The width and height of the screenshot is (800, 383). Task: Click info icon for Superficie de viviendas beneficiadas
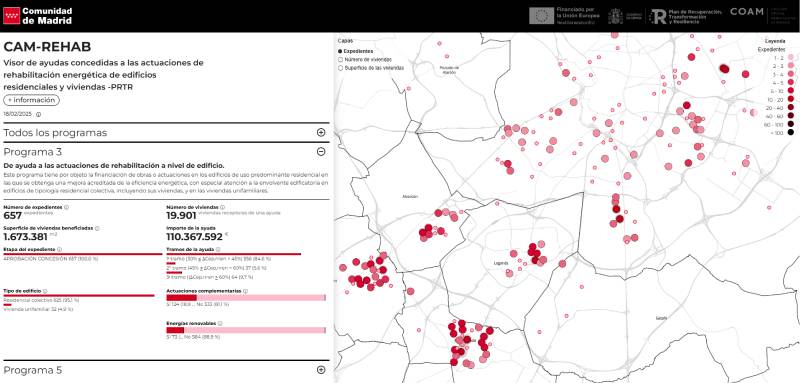point(97,228)
